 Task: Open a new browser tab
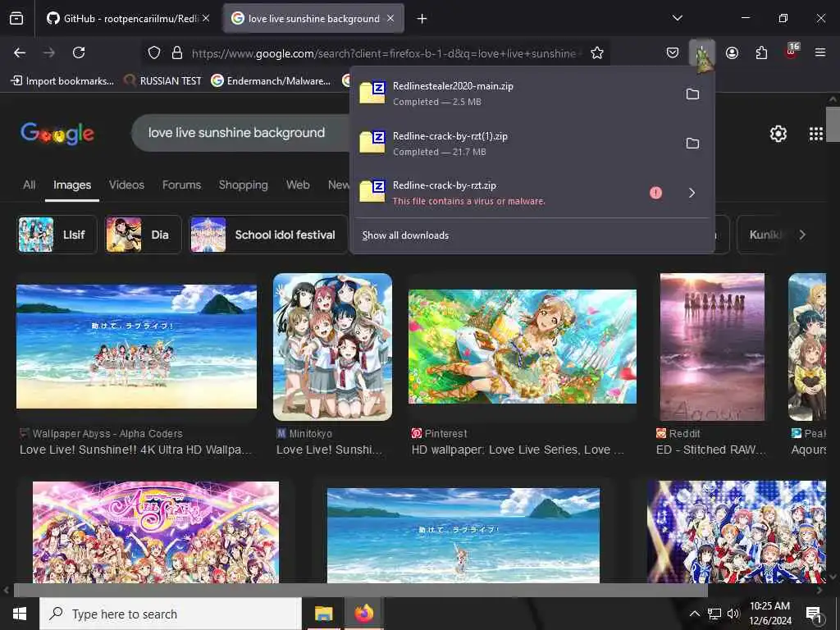[x=422, y=19]
